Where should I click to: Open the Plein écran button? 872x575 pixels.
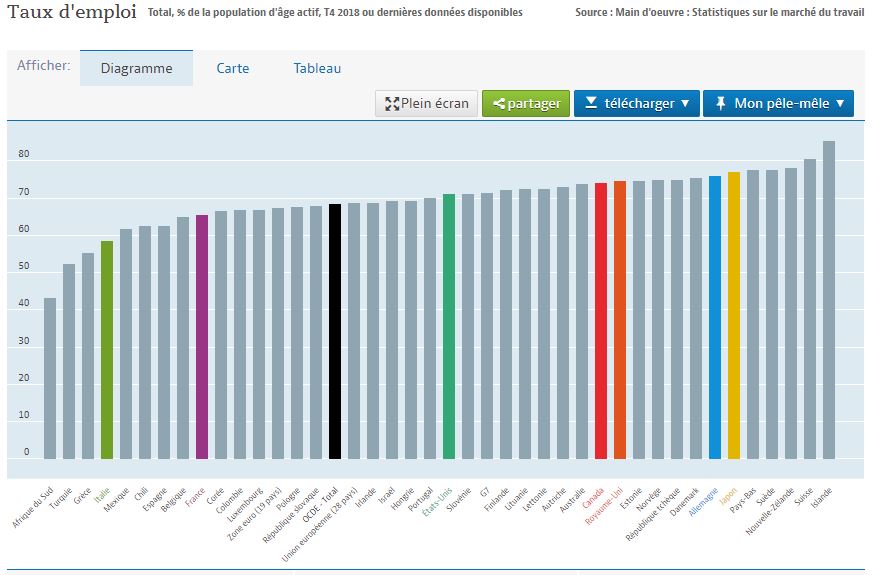point(427,103)
